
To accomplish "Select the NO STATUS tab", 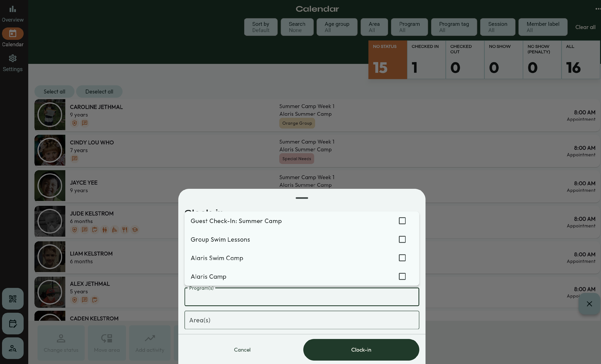I will pyautogui.click(x=388, y=60).
